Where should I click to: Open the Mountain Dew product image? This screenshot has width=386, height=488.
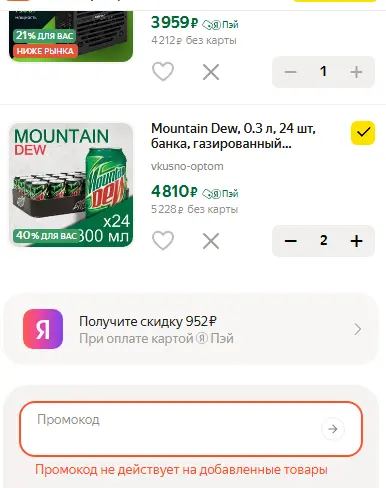tap(71, 185)
